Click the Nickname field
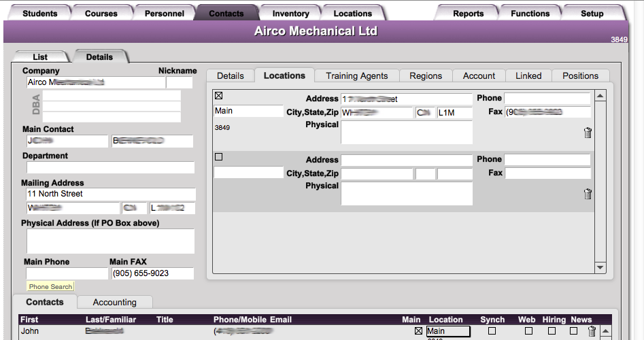Viewport: 644px width, 340px height. [179, 82]
